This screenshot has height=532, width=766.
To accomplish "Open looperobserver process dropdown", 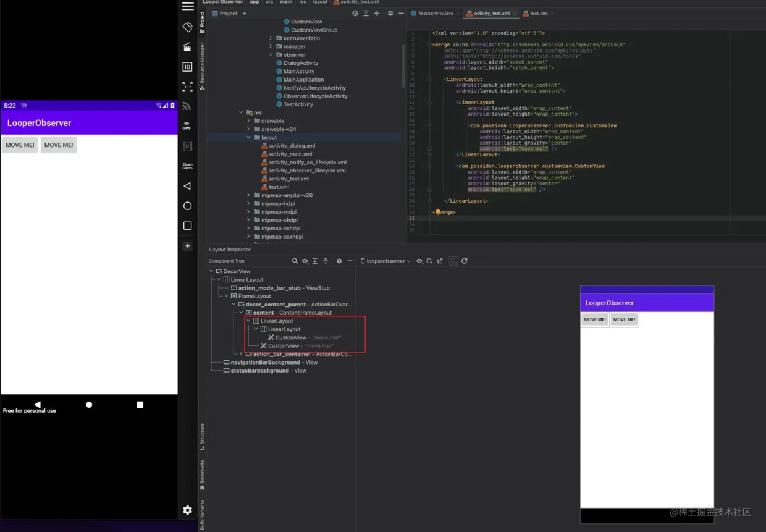I will click(x=385, y=261).
